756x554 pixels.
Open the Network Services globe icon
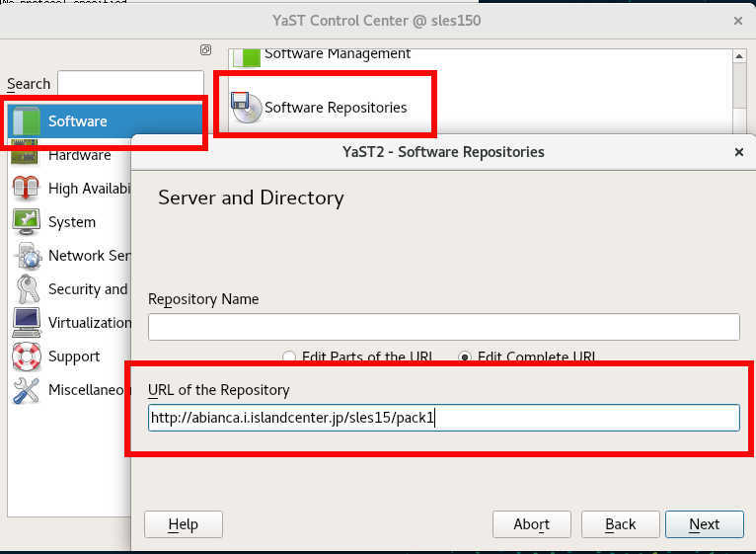[28, 256]
